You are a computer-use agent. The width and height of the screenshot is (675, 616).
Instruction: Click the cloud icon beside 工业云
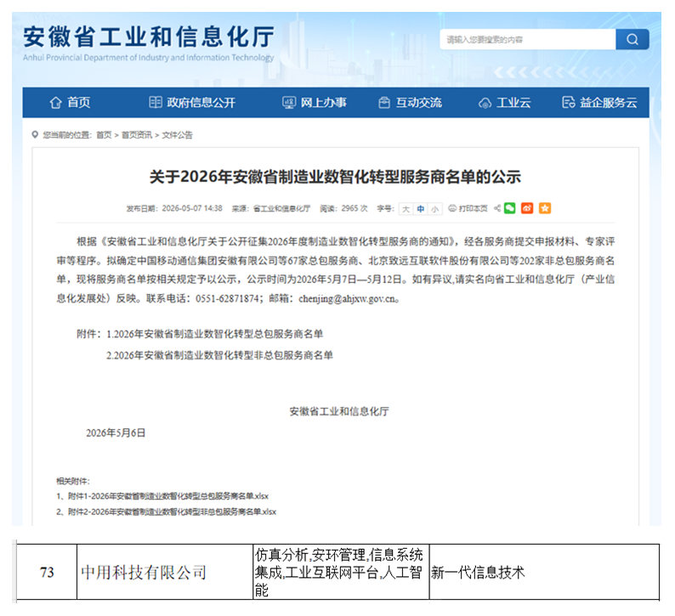[485, 104]
